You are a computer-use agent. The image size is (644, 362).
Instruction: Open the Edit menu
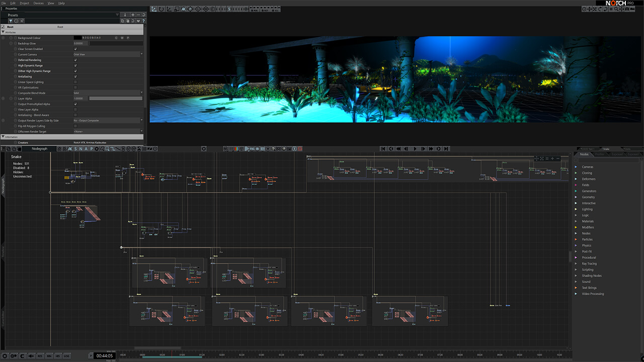point(13,3)
